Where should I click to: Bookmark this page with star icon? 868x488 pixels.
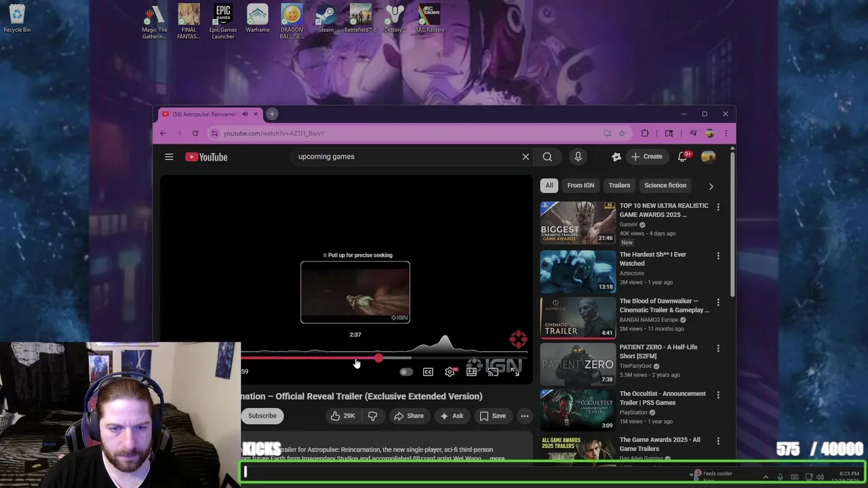coord(622,134)
